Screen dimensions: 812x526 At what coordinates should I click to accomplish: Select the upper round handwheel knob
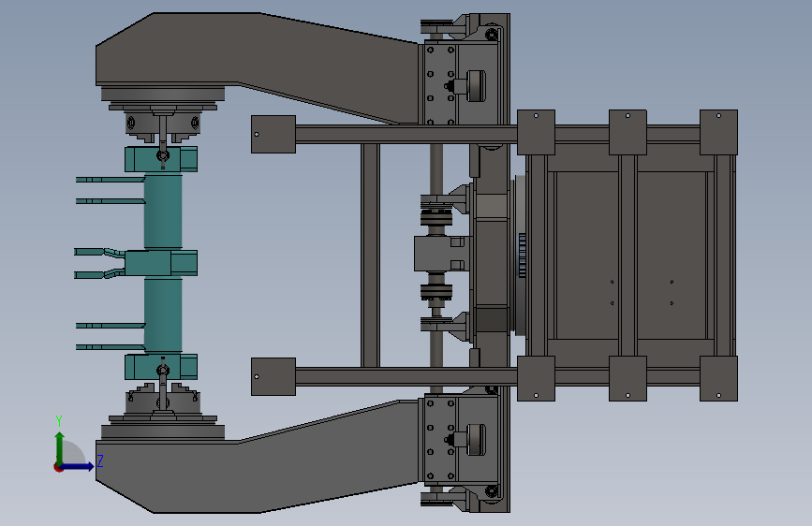click(476, 86)
